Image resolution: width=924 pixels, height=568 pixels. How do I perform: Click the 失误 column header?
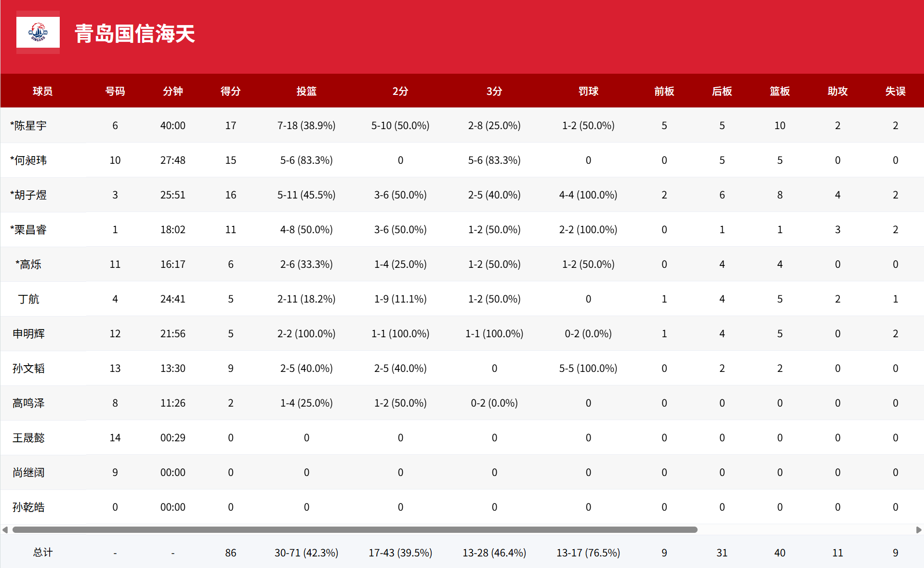click(x=895, y=91)
